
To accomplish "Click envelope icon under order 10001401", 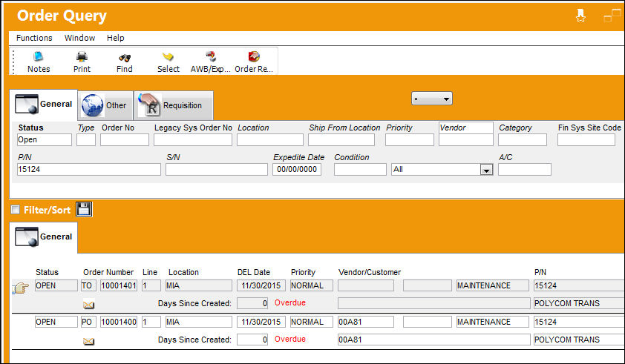I will (88, 305).
